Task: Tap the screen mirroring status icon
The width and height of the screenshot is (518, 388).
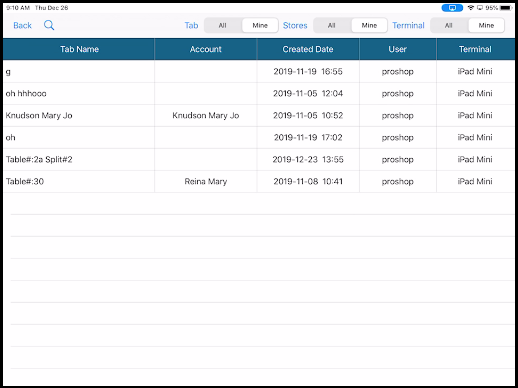Action: (452, 8)
